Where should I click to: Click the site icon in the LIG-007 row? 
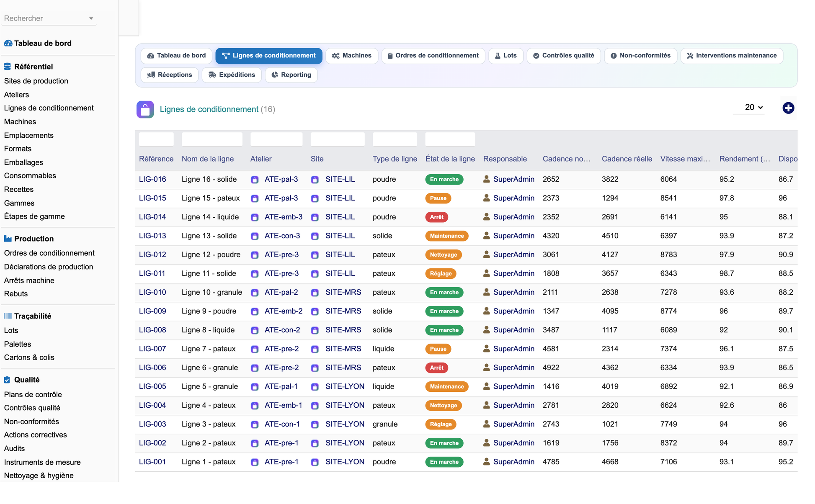(315, 349)
